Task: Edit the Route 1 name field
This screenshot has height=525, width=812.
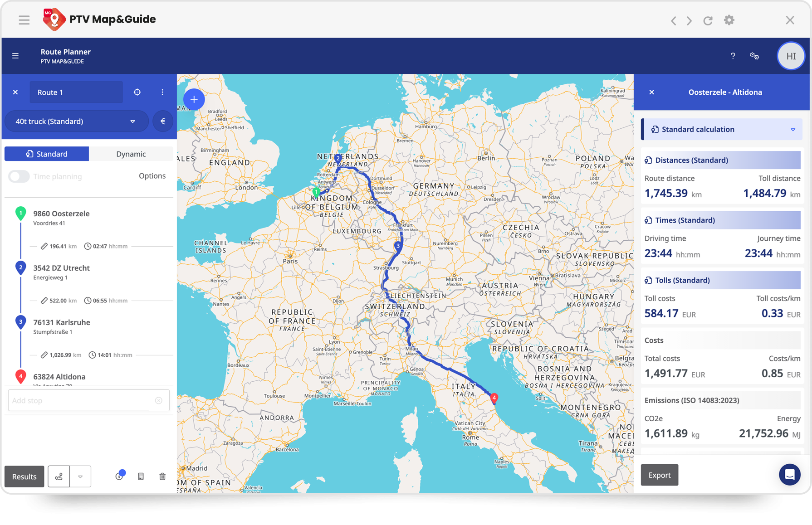Action: click(x=76, y=92)
